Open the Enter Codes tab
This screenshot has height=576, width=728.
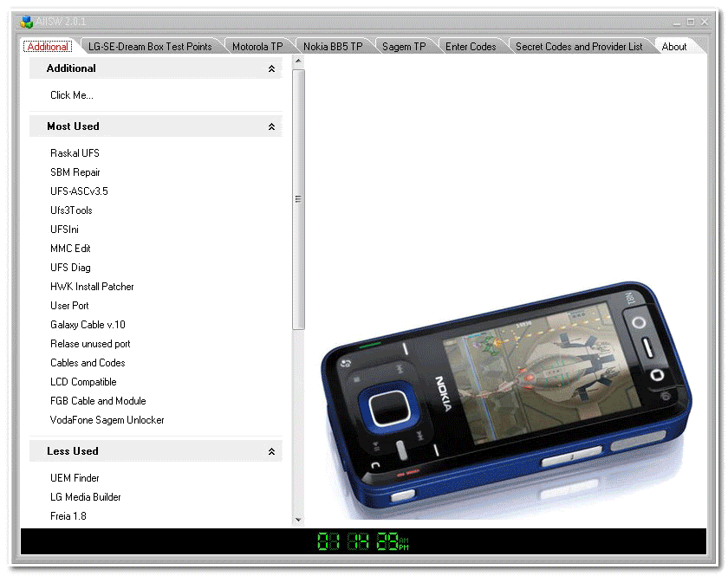(471, 47)
